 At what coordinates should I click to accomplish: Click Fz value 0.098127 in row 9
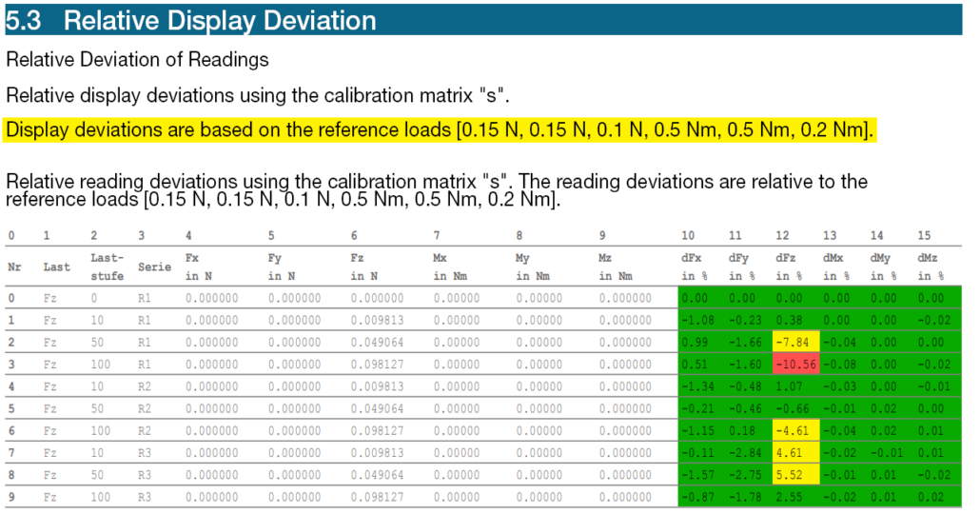point(377,497)
